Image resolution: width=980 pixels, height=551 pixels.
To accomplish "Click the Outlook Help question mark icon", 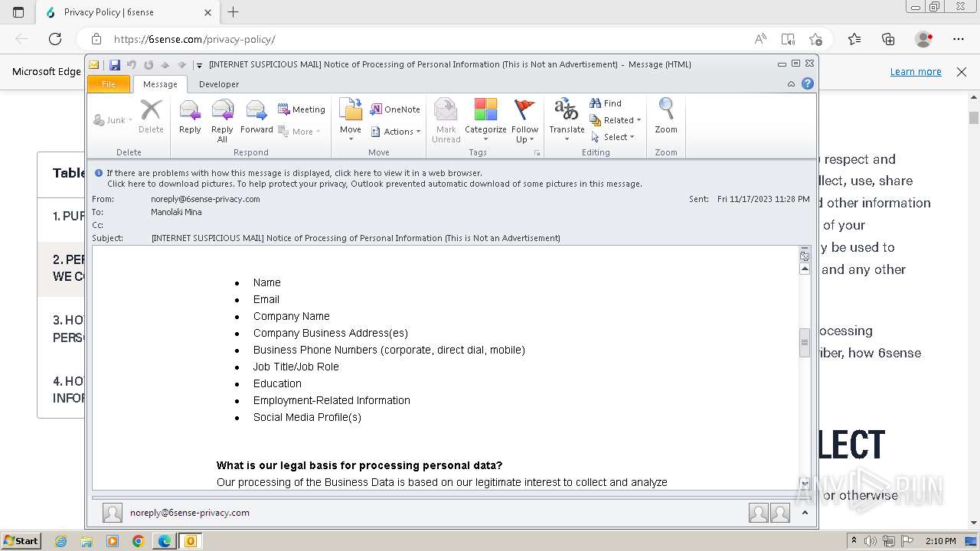I will coord(808,84).
